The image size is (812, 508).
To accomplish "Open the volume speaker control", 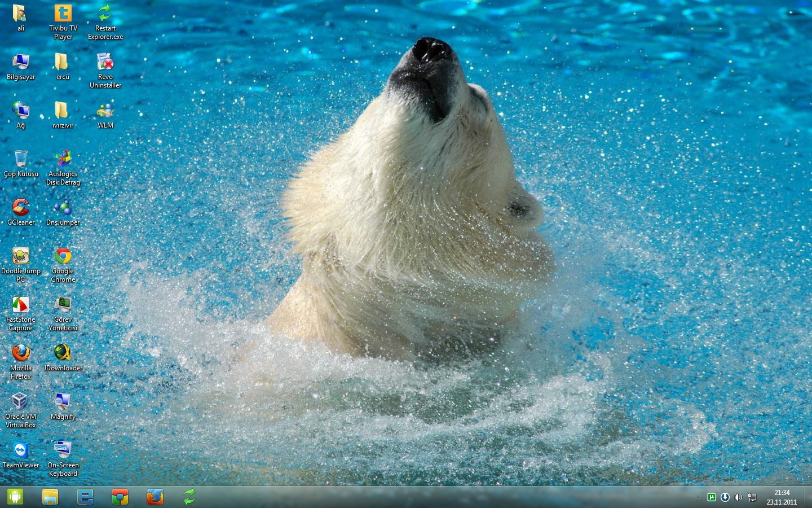I will point(738,497).
